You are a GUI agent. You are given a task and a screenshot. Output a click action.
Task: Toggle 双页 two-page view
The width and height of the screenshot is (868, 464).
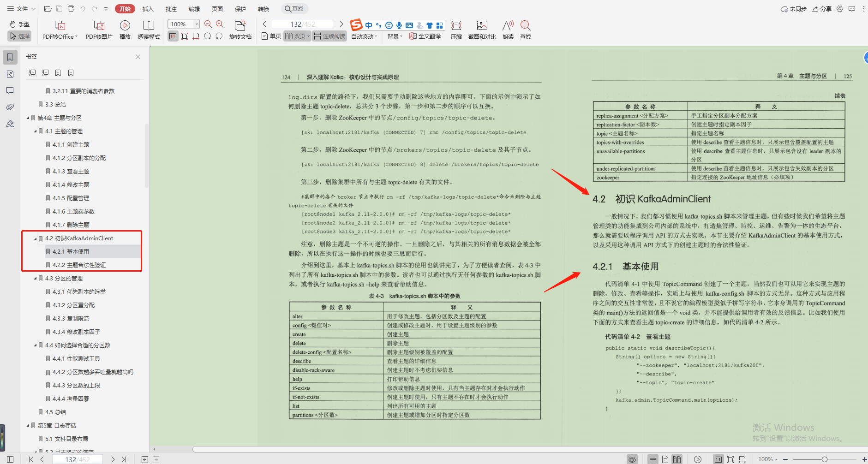[x=297, y=36]
